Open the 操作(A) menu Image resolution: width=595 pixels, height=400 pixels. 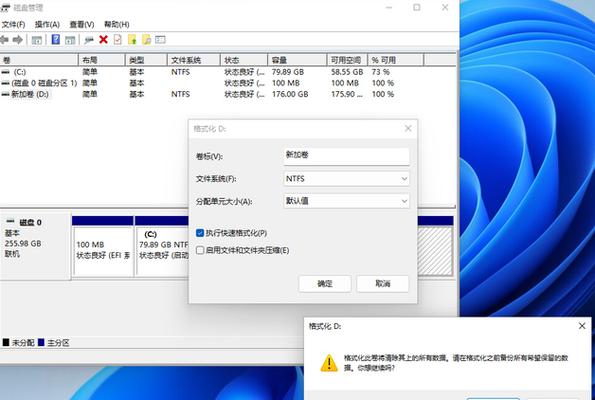47,25
